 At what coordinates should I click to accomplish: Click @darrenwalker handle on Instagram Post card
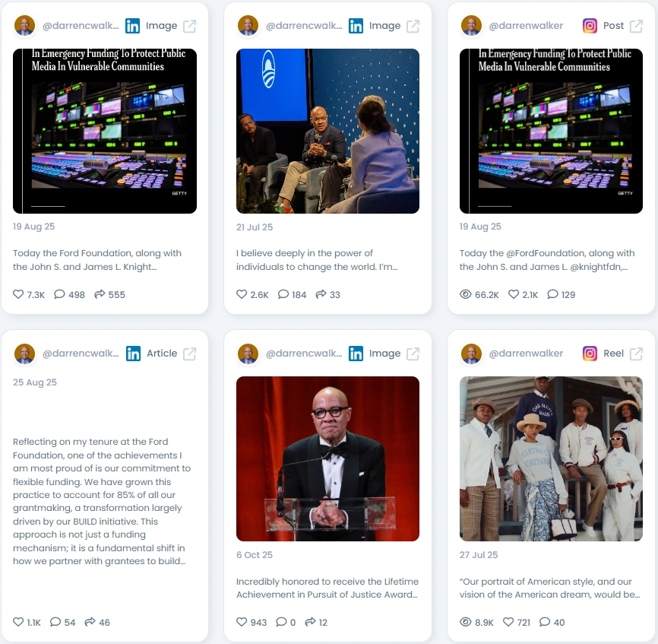click(526, 26)
